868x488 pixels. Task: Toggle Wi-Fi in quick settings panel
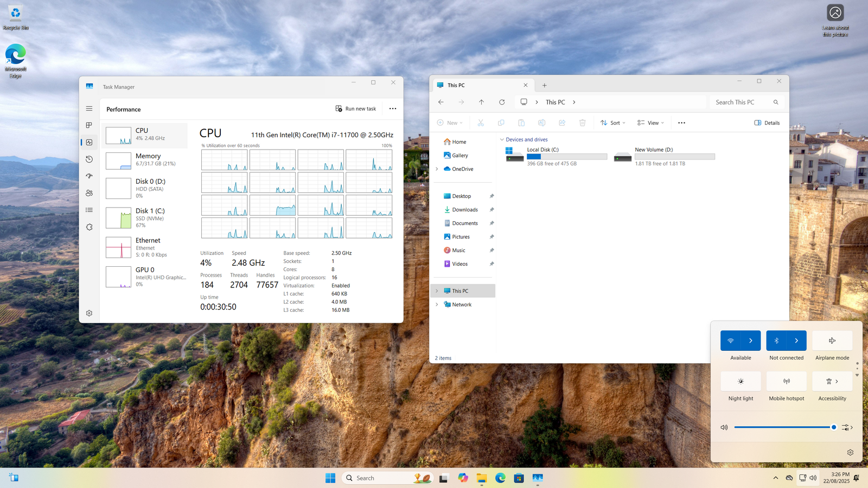(730, 341)
